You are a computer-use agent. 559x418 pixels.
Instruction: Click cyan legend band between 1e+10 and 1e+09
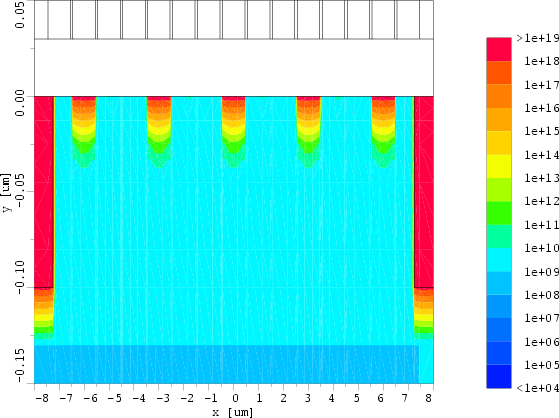pos(499,260)
